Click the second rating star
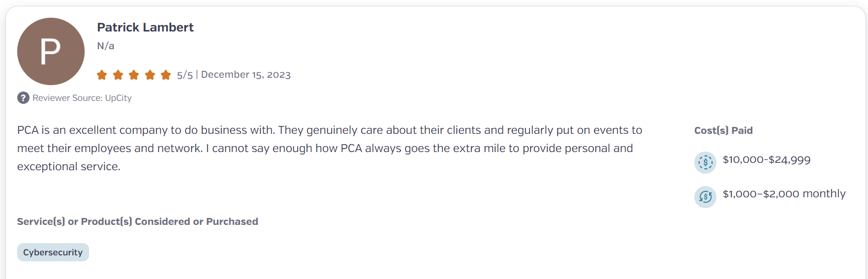The height and width of the screenshot is (279, 868). [118, 75]
